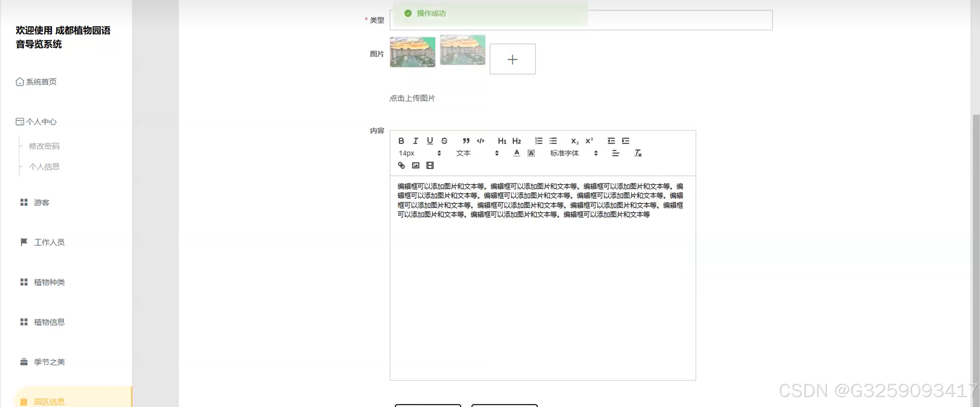Toggle bold formatting in the editor
The height and width of the screenshot is (407, 980).
[401, 141]
